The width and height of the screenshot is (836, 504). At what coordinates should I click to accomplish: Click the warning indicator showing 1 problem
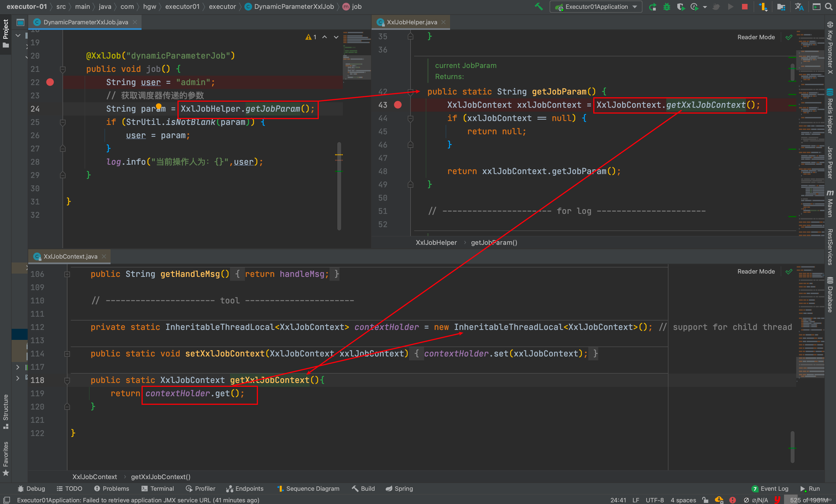tap(311, 37)
